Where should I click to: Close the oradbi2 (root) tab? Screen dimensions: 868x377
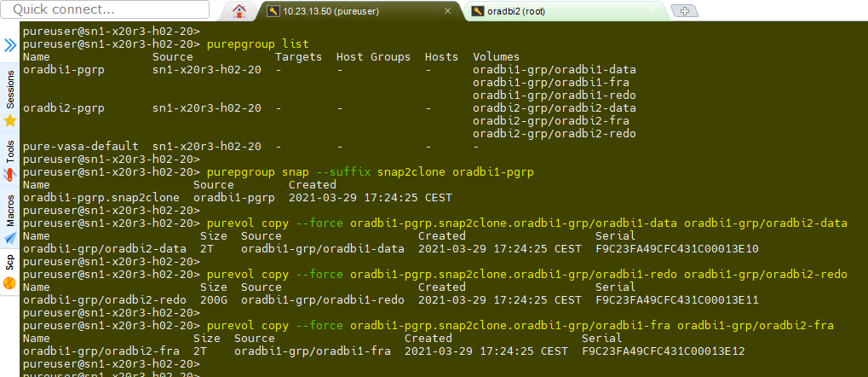point(652,11)
